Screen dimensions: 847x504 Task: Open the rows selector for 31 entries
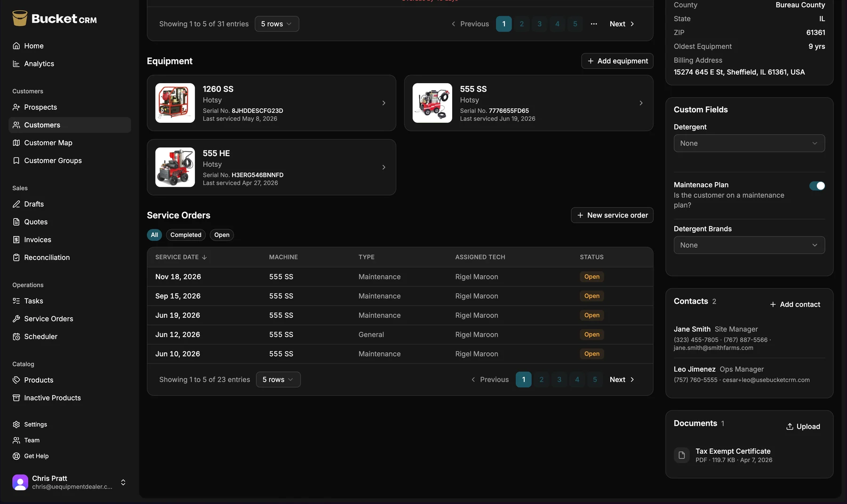click(277, 24)
